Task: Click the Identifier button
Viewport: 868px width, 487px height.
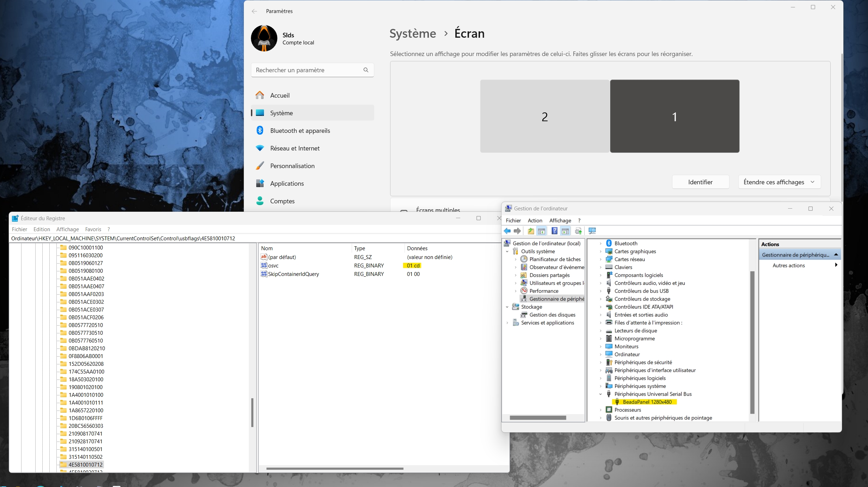Action: point(700,182)
